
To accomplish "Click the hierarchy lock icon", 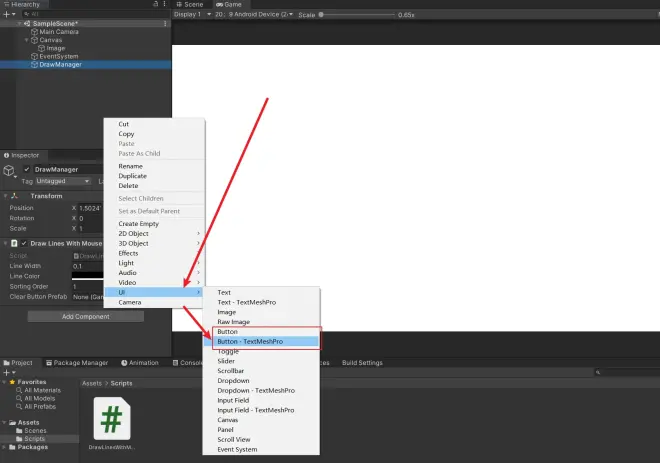I will [x=155, y=4].
